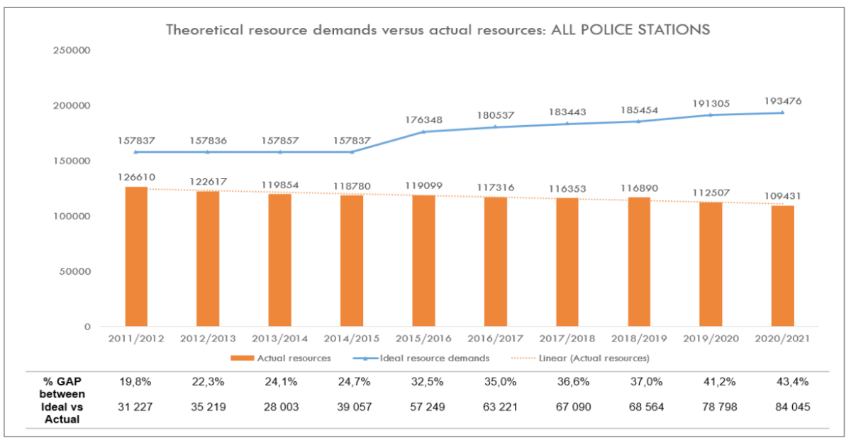Click the 2012/2013 x-axis label
This screenshot has width=858, height=446.
pos(208,339)
